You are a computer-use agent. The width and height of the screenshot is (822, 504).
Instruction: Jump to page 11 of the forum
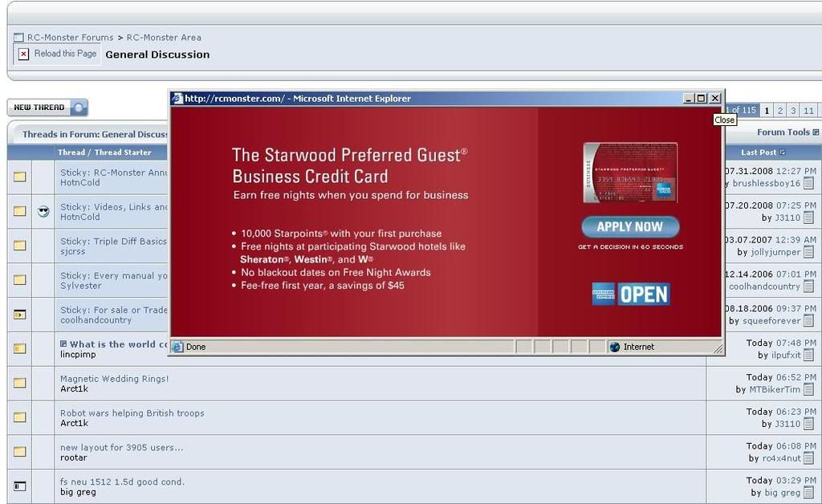(808, 111)
